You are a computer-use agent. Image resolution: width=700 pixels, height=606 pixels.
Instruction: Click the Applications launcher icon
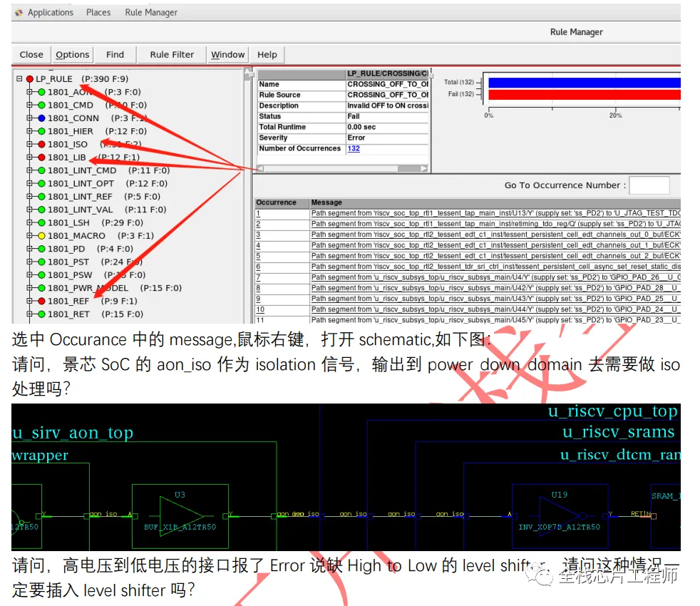[19, 13]
